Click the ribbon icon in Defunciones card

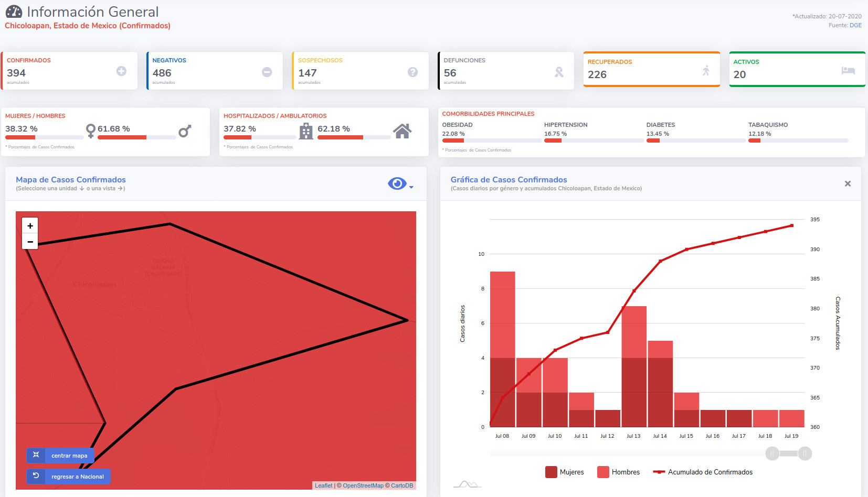pos(559,72)
